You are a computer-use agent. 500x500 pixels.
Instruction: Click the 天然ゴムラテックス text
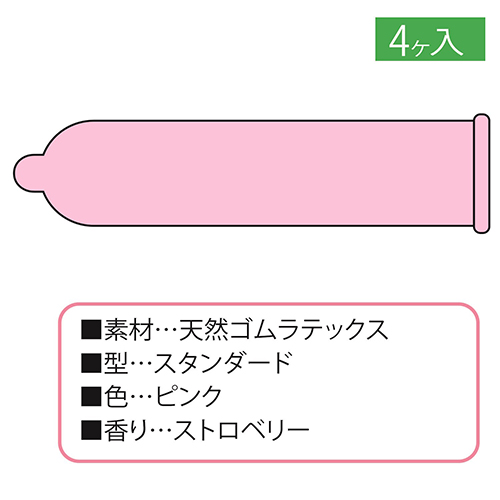tap(284, 330)
